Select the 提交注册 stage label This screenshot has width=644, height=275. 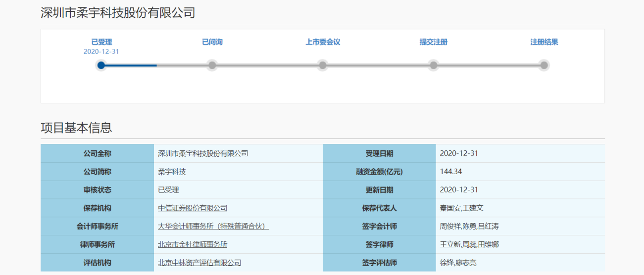[x=434, y=42]
